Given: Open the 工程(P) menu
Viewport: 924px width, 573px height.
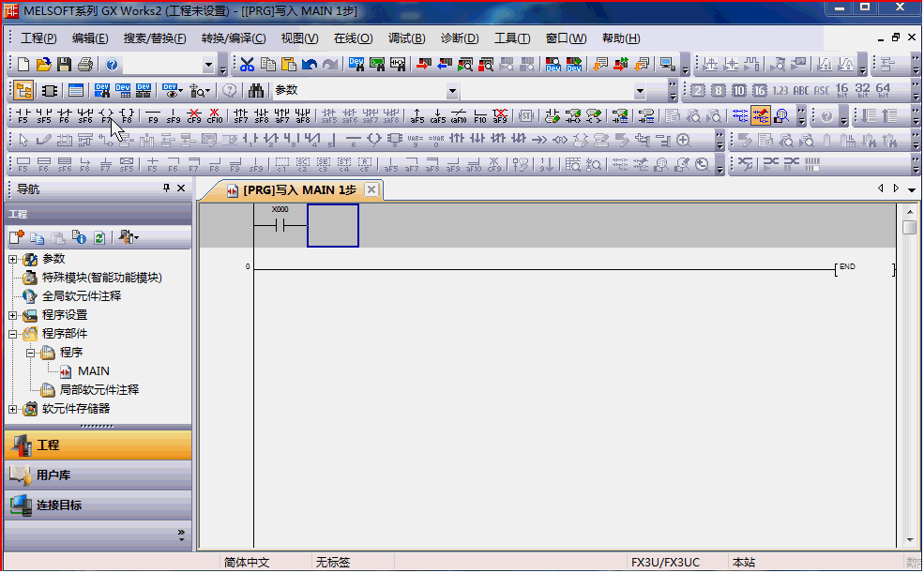Looking at the screenshot, I should tap(38, 38).
